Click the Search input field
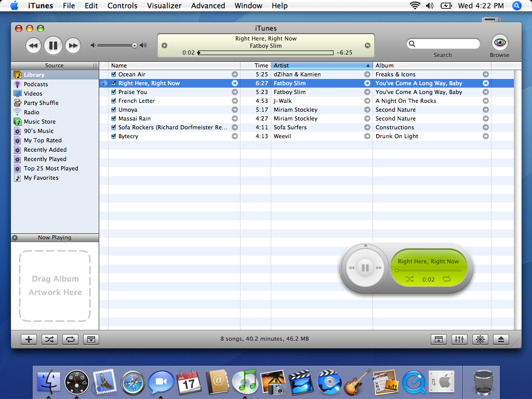The height and width of the screenshot is (399, 532). [x=447, y=44]
